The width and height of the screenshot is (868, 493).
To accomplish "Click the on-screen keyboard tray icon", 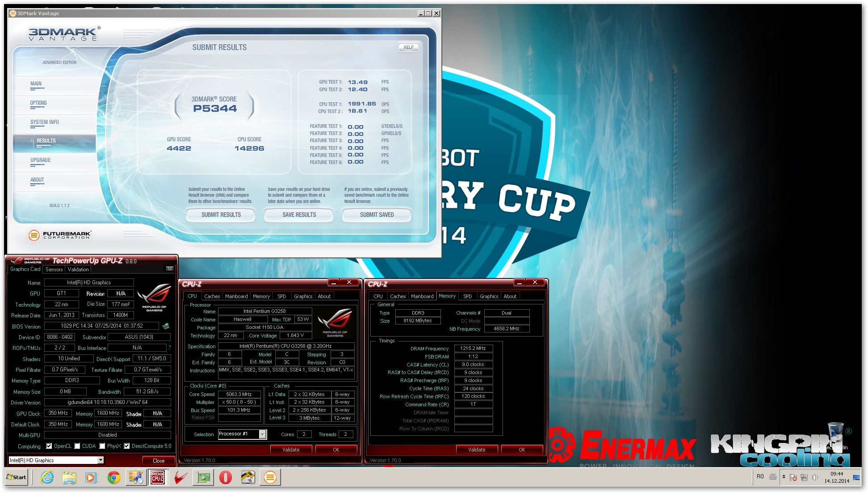I will (773, 477).
